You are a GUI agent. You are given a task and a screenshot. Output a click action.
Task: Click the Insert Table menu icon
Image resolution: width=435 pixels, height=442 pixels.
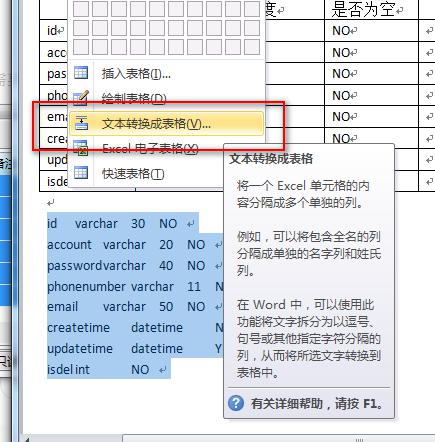tap(81, 73)
